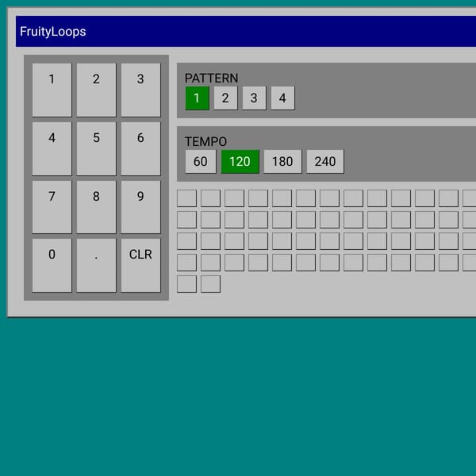Select pattern 1 in the PATTERN panel
Image resolution: width=476 pixels, height=476 pixels.
tap(198, 98)
